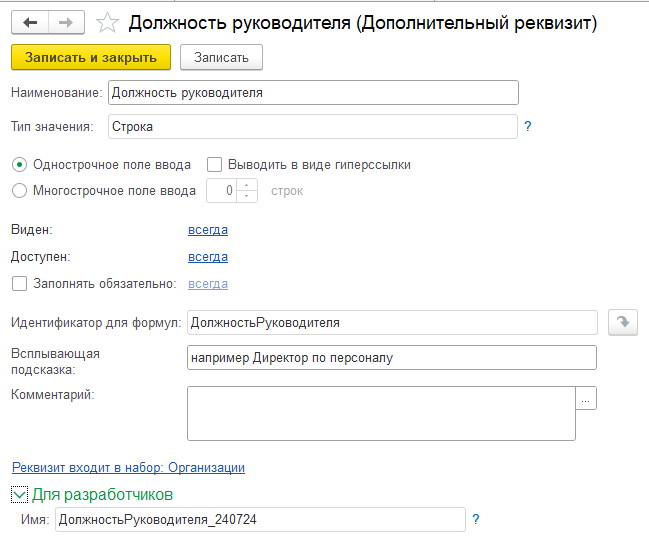Open the всегда link next to Доступен
Screen dimensions: 649x541
pos(207,257)
